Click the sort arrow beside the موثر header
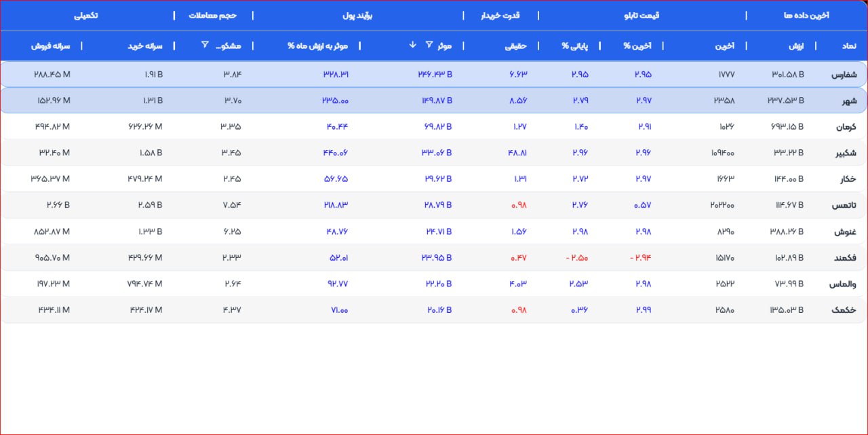The width and height of the screenshot is (868, 435). [412, 45]
